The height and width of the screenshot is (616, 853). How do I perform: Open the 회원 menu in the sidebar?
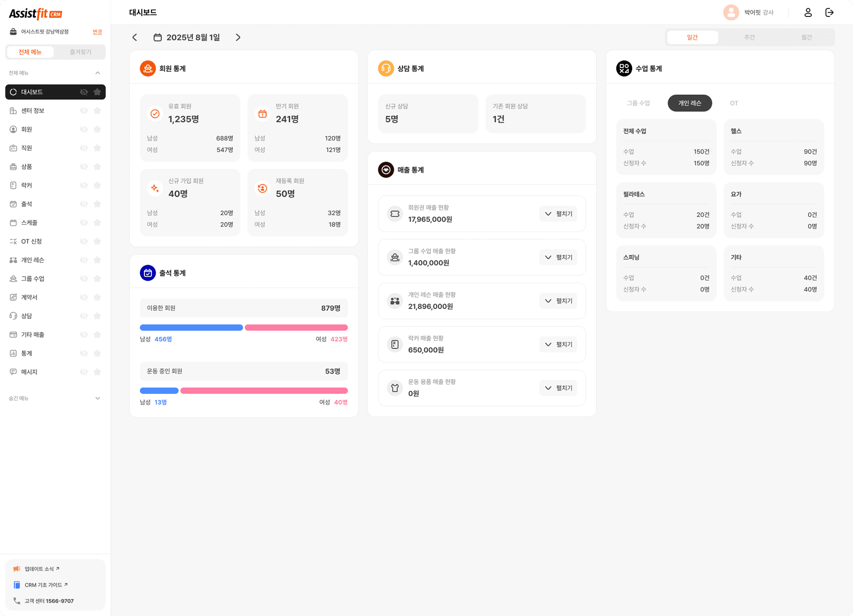pyautogui.click(x=27, y=129)
